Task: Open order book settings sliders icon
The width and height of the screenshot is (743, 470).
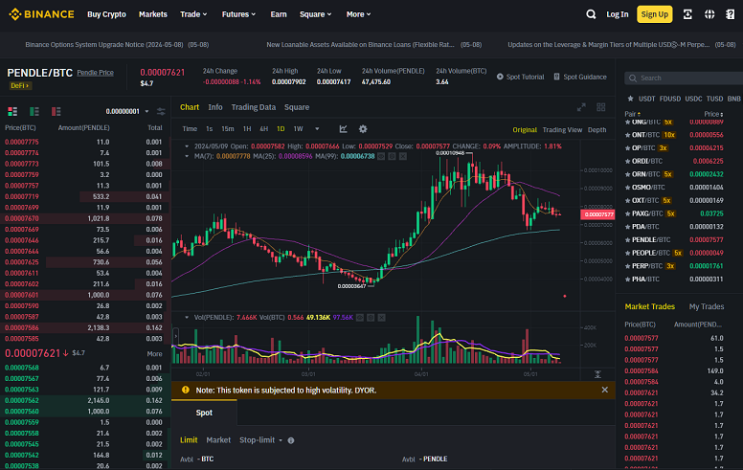Action: pos(161,111)
